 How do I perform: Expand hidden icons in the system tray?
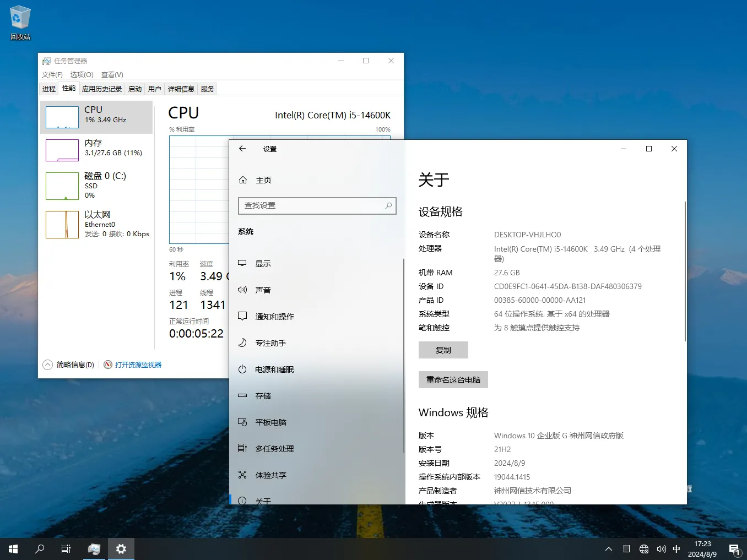pyautogui.click(x=608, y=548)
